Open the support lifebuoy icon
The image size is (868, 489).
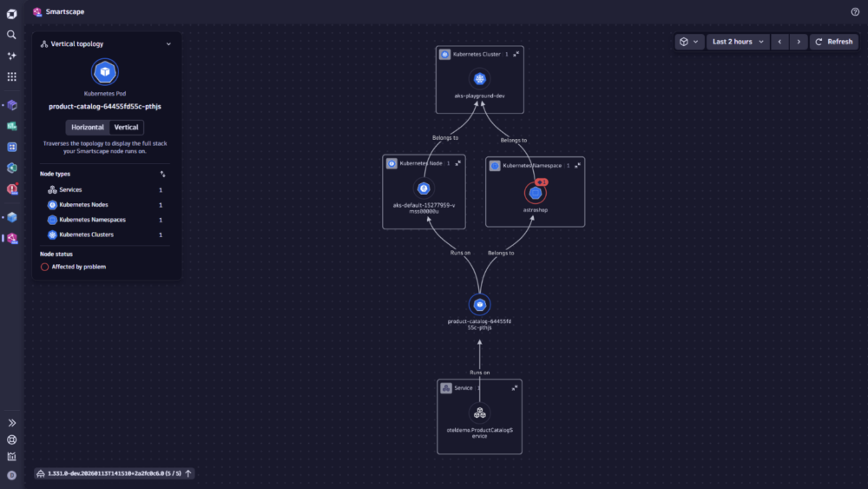pos(11,439)
